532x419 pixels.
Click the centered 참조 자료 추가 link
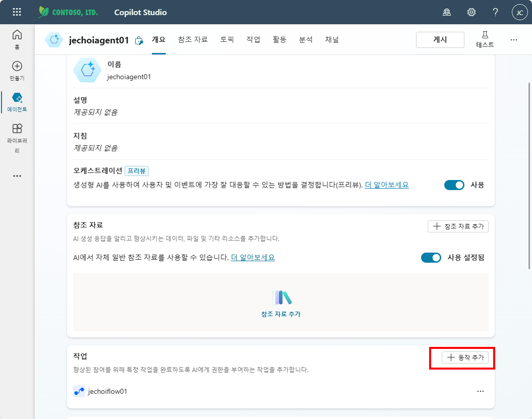(x=281, y=314)
